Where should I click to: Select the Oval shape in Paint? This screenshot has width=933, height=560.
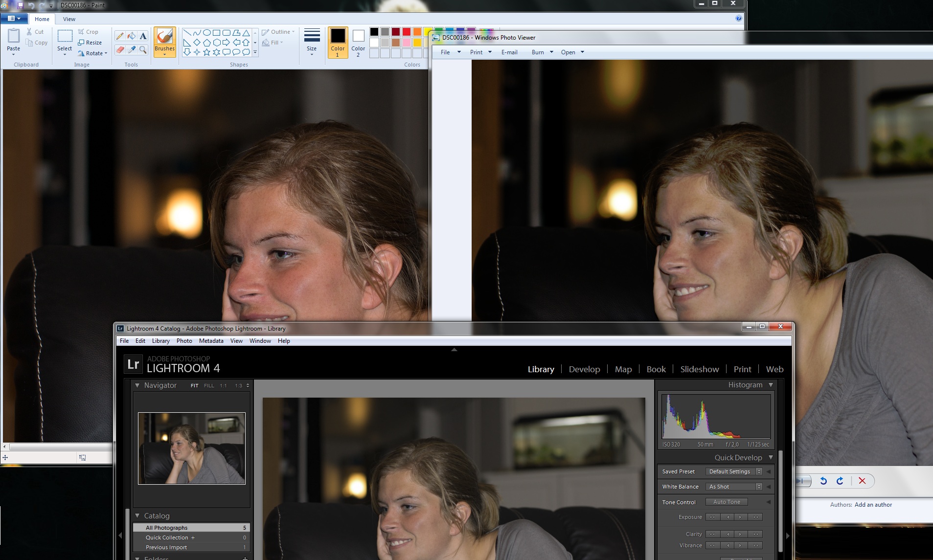point(206,33)
